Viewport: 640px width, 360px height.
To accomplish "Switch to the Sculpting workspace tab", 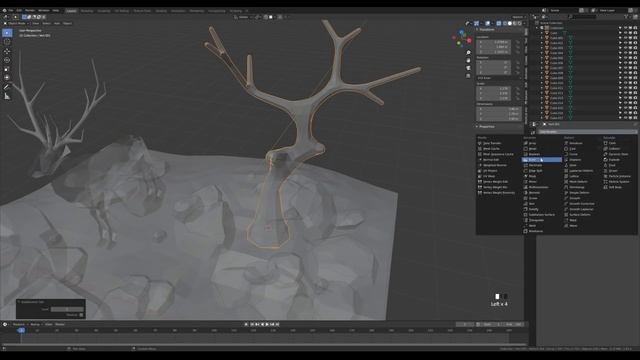I will click(x=104, y=11).
